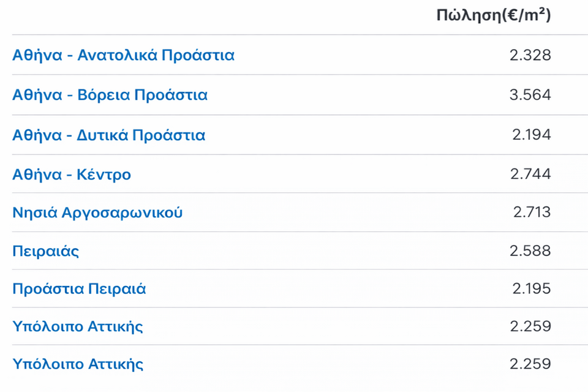The height and width of the screenshot is (392, 588).
Task: Click the last Υπόλοιπο Αττικής link
Action: click(78, 364)
